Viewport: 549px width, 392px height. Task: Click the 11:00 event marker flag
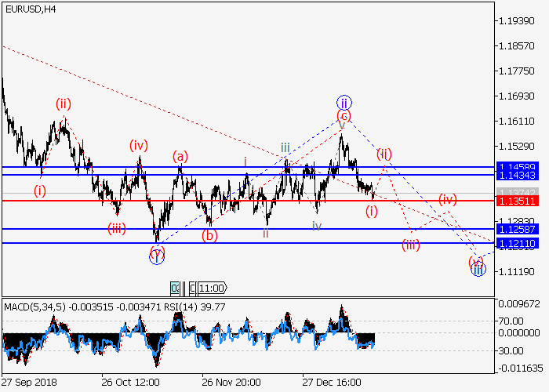pyautogui.click(x=212, y=288)
